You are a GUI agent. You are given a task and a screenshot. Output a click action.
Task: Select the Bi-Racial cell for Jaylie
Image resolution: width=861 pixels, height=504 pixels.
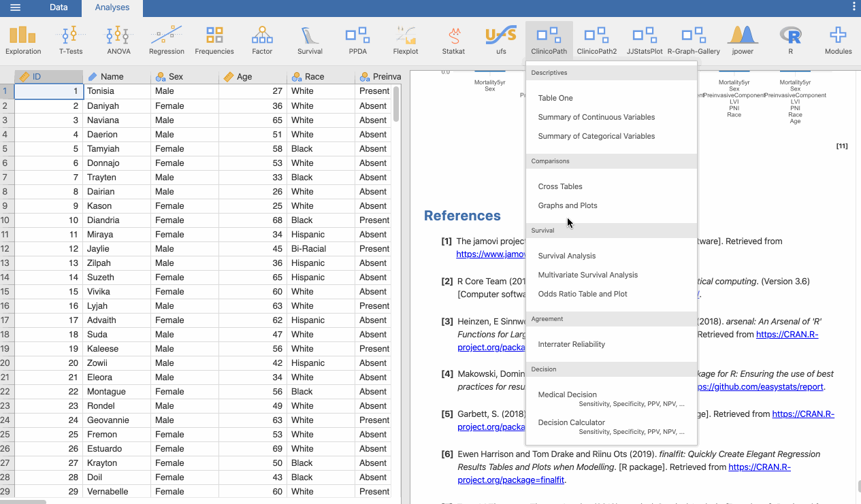(x=321, y=248)
